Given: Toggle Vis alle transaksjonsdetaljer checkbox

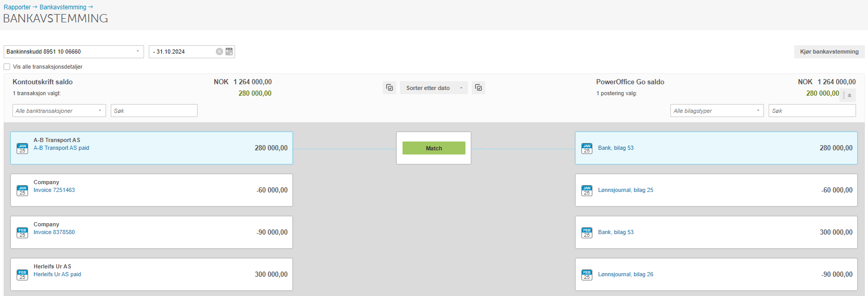Looking at the screenshot, I should tap(7, 67).
